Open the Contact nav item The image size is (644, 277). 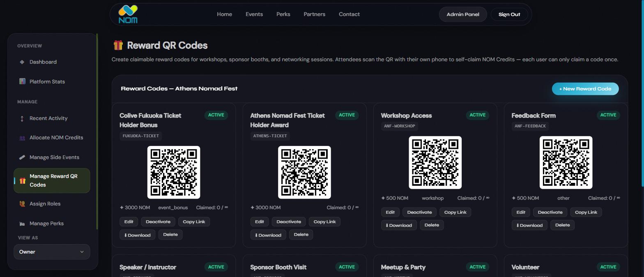349,14
